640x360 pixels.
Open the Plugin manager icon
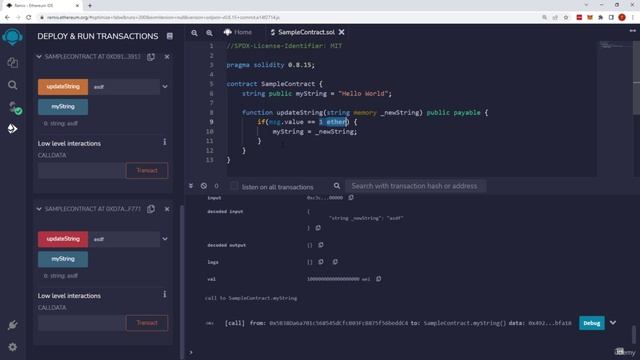[x=12, y=325]
